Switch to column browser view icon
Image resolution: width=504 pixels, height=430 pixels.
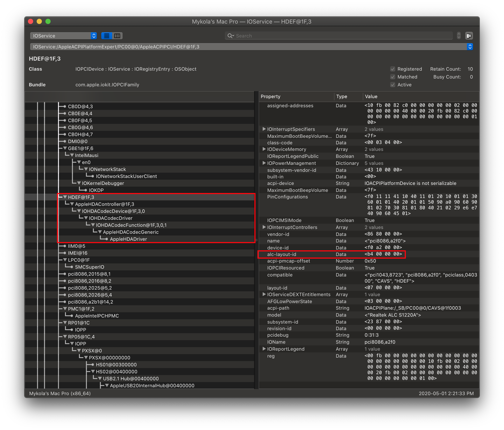coord(117,36)
